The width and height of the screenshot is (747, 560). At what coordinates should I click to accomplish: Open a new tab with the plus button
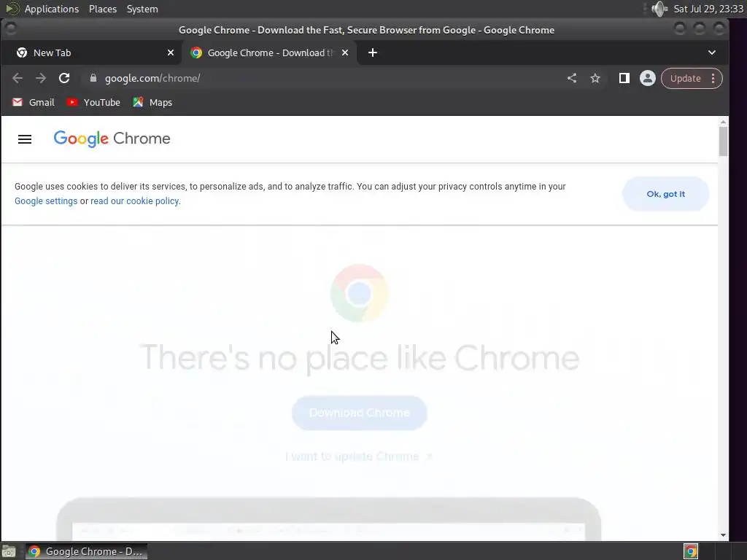[373, 52]
